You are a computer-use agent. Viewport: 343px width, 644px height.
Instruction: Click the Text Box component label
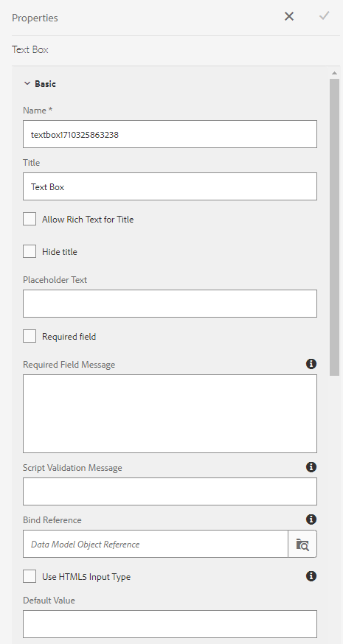[30, 49]
